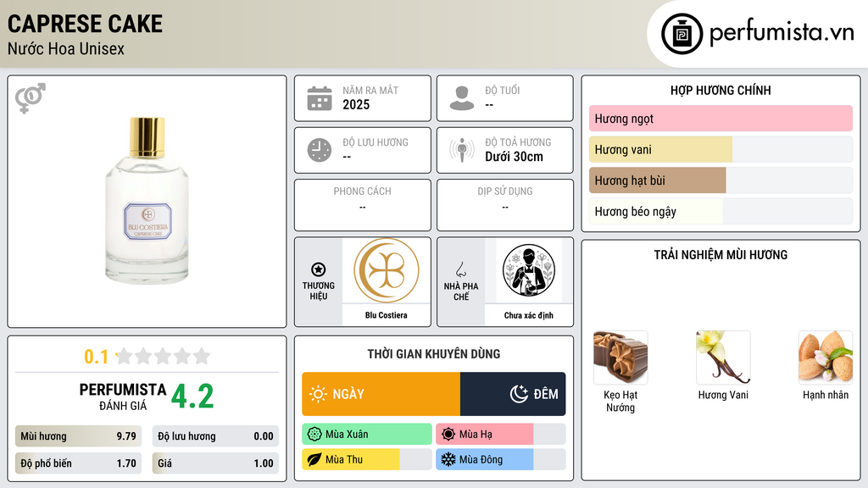Click the Độ phổ biến 1.70 score bar
This screenshot has width=868, height=488.
pyautogui.click(x=78, y=463)
